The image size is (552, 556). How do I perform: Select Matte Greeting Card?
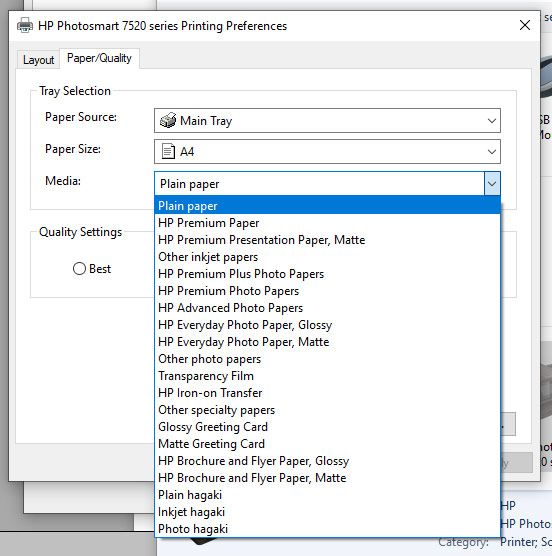(x=327, y=444)
